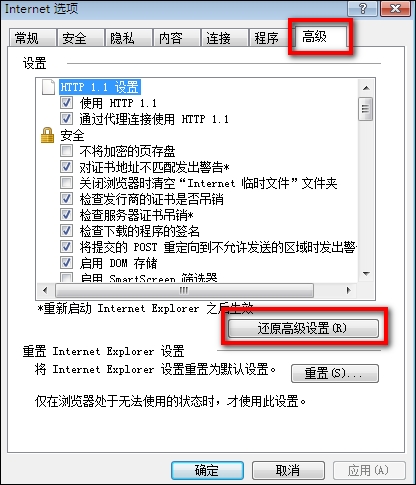
Task: Click the settings list scroll up arrow
Action: (366, 88)
